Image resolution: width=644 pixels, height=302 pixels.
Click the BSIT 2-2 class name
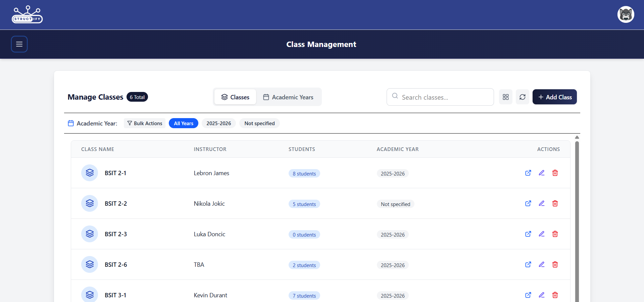(x=116, y=204)
